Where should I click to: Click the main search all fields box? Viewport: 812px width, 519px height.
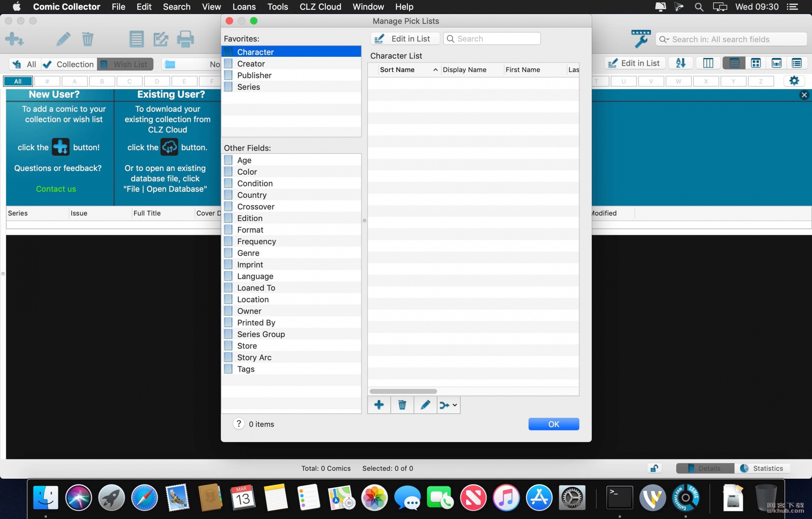(x=731, y=39)
